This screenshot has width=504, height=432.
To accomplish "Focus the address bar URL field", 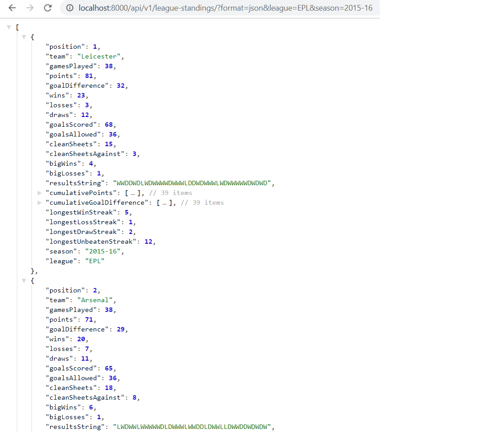I will [225, 8].
